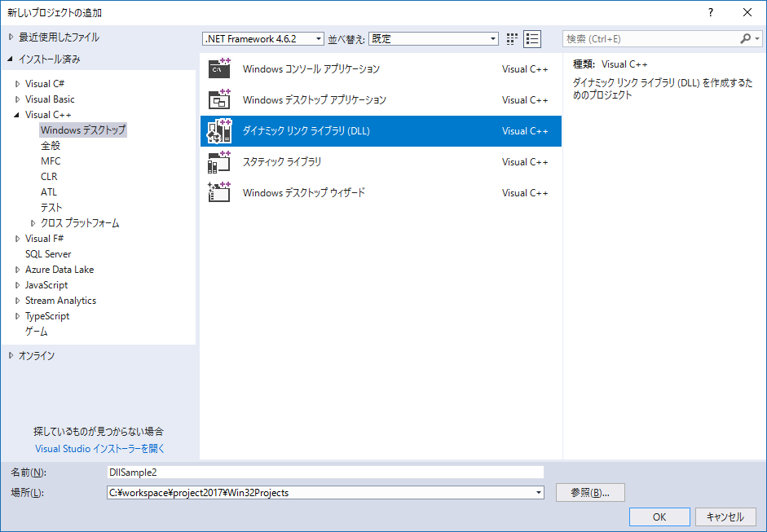This screenshot has height=532, width=767.
Task: Switch templates to list view
Action: tap(532, 38)
